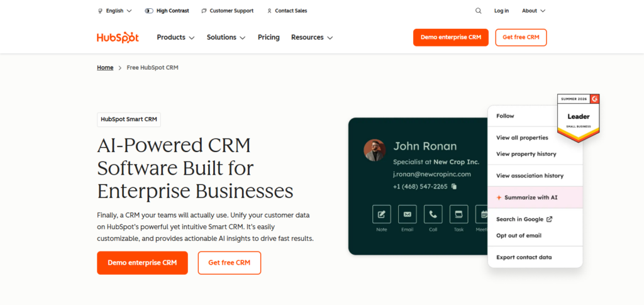The image size is (644, 305).
Task: Copy phone number with the copy icon
Action: coord(454,186)
